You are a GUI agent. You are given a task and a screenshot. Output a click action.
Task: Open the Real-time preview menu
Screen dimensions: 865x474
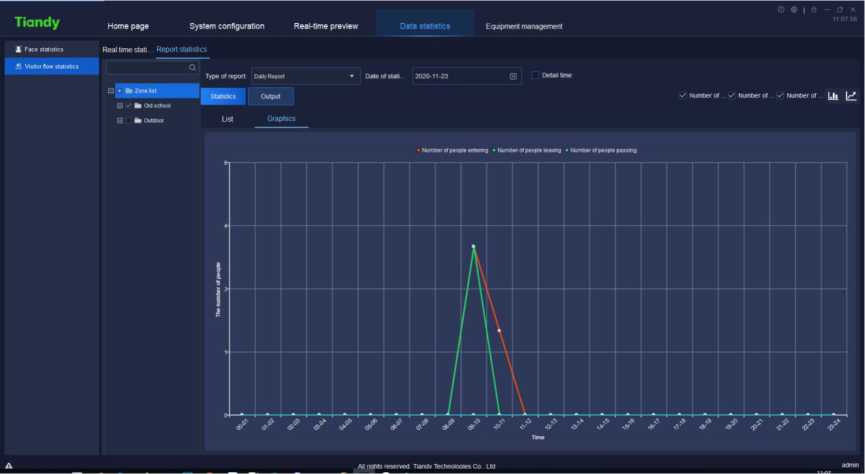325,26
